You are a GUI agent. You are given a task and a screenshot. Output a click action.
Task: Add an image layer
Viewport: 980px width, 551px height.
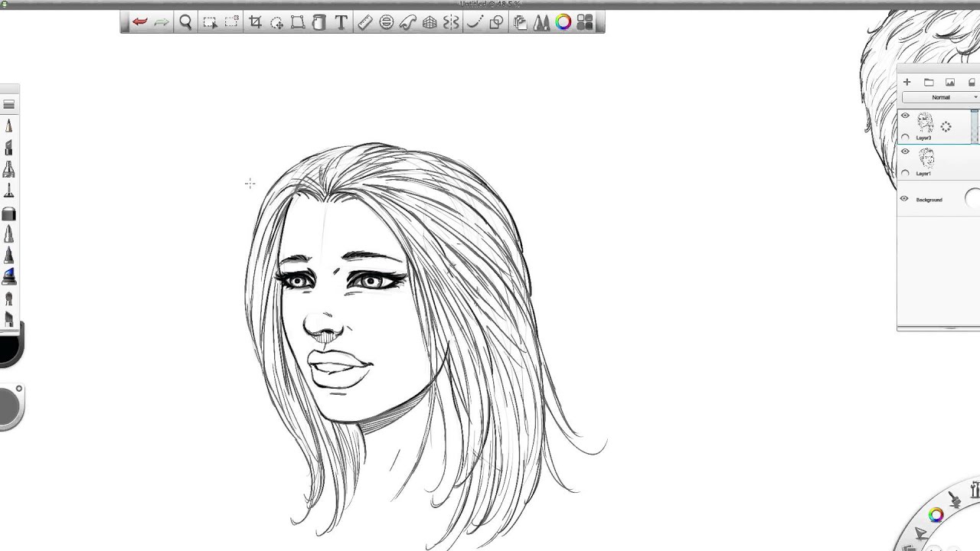[950, 82]
